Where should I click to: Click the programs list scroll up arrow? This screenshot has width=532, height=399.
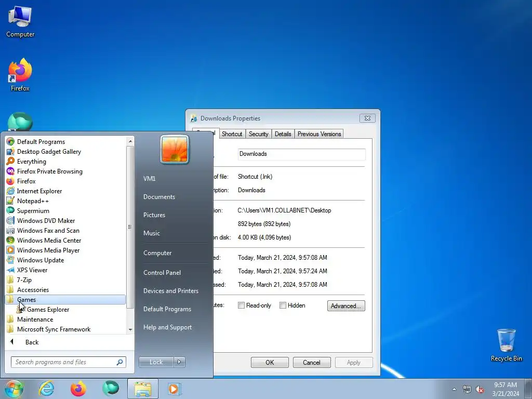tap(130, 141)
